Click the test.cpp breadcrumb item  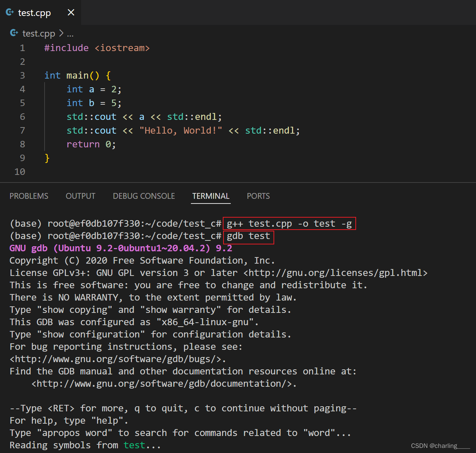coord(38,34)
